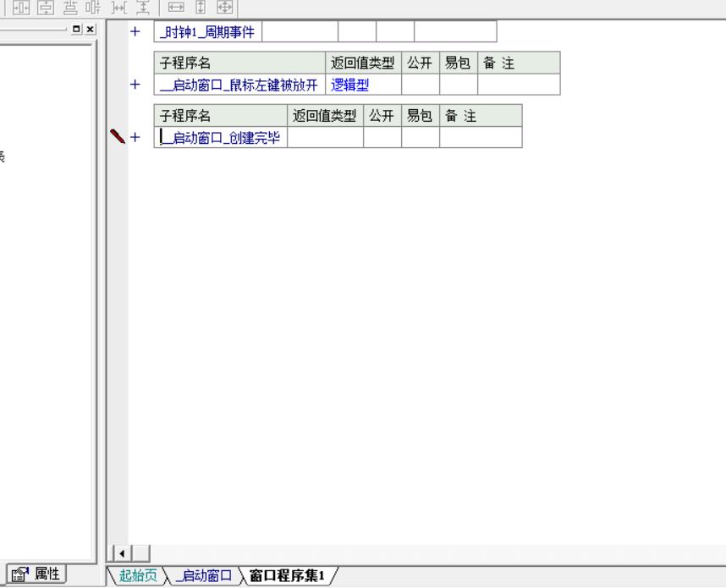Click 返回值类型 header above 逻辑型

tap(364, 63)
